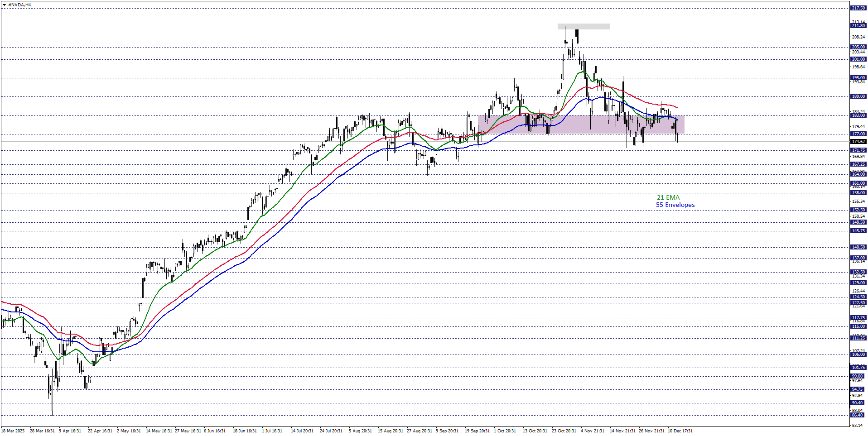This screenshot has height=436, width=868.
Task: Click the 217.50 price level label
Action: [x=858, y=8]
